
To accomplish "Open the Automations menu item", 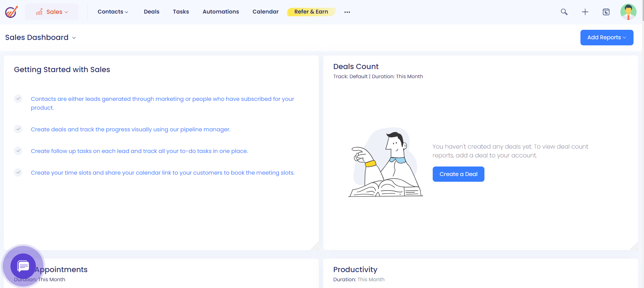I will (x=221, y=12).
